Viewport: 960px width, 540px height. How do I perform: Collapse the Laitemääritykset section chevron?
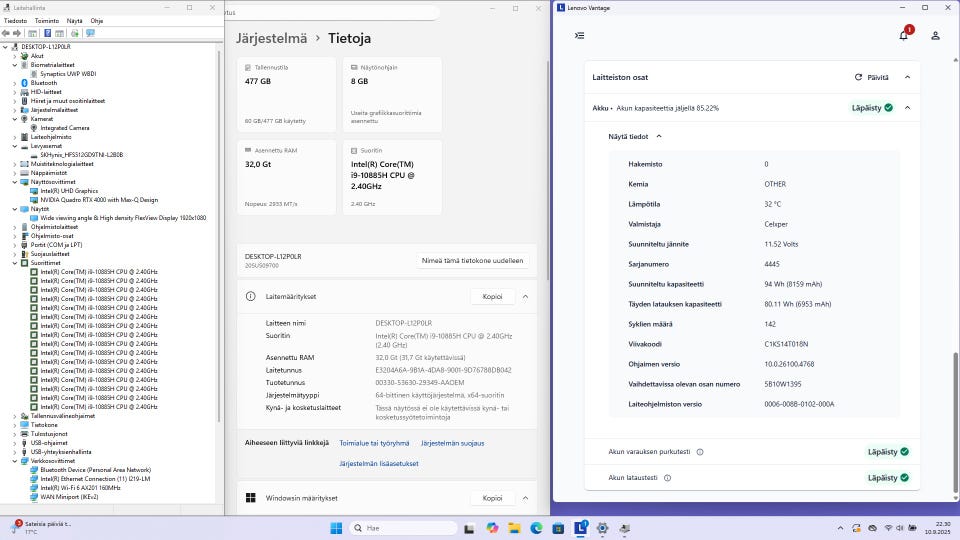[x=525, y=296]
